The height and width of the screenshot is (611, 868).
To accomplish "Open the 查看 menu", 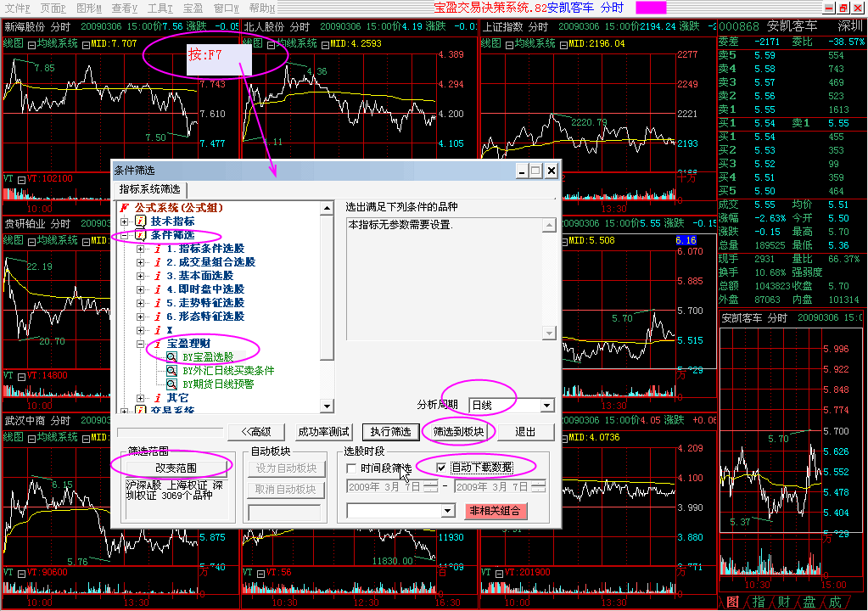I will coord(124,8).
